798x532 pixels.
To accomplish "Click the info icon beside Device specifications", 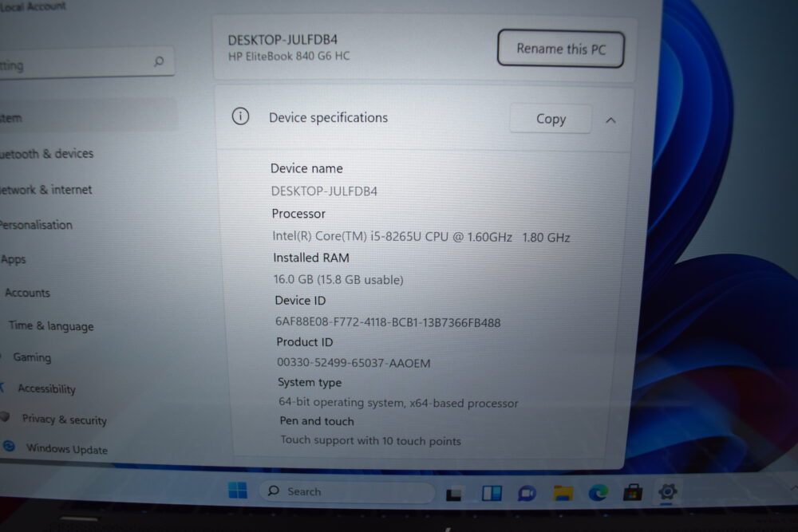I will tap(240, 116).
